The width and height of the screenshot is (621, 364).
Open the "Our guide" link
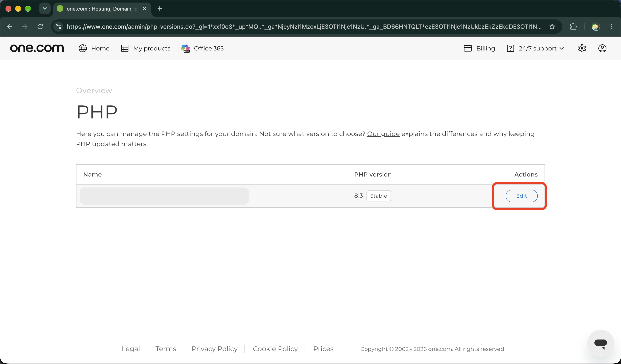[383, 134]
